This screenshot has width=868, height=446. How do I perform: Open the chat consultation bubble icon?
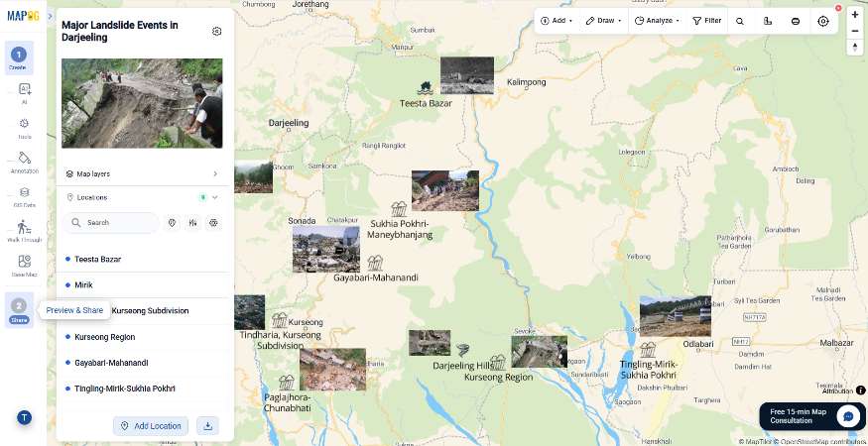click(x=847, y=416)
